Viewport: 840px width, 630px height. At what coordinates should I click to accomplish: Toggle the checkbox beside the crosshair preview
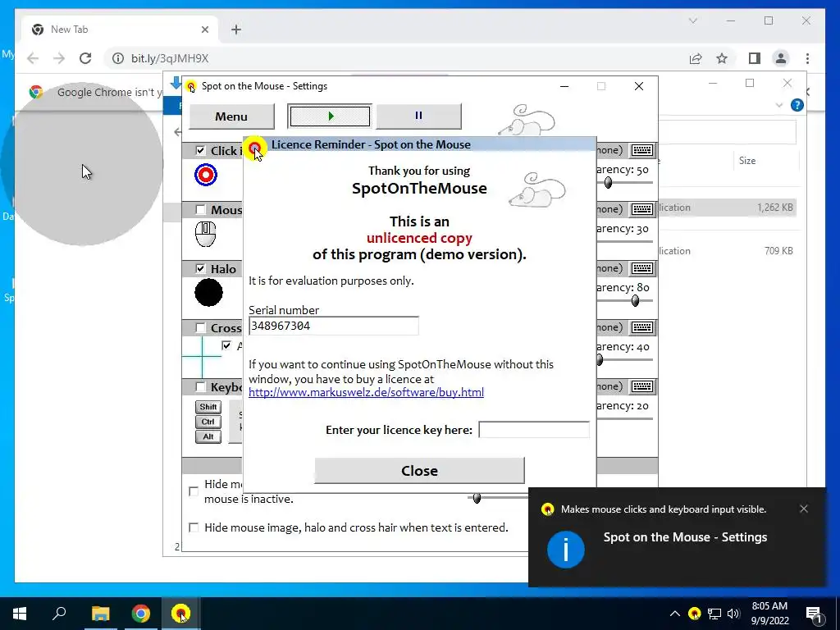tap(226, 345)
